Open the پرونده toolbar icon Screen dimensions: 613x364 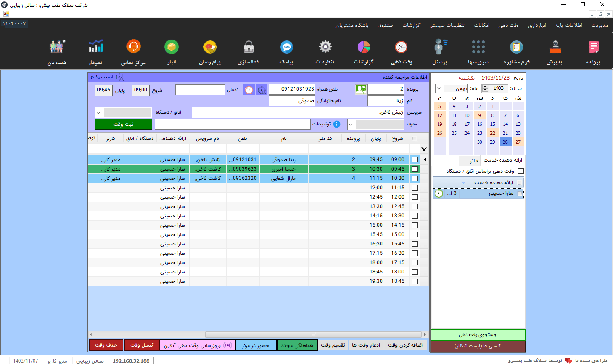(593, 47)
